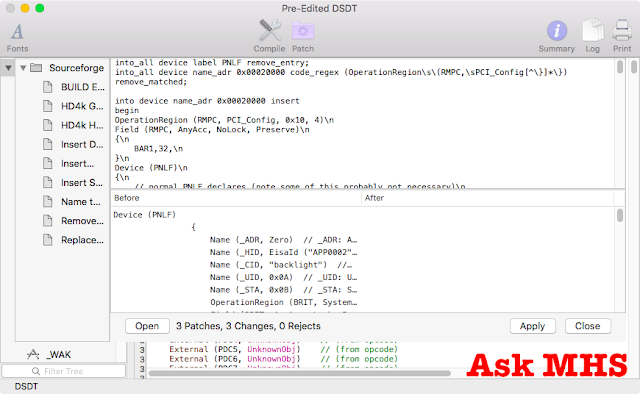The width and height of the screenshot is (640, 394).
Task: Click the Apply button
Action: [533, 326]
